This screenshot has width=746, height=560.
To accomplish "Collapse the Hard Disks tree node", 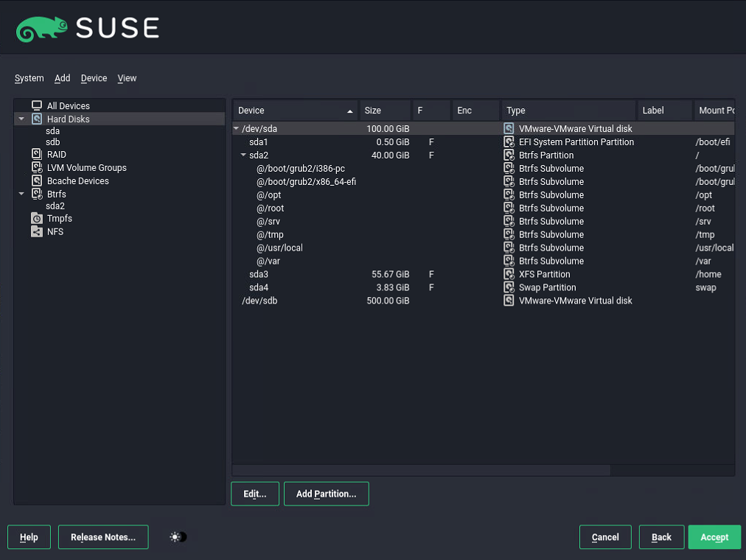I will (x=21, y=119).
